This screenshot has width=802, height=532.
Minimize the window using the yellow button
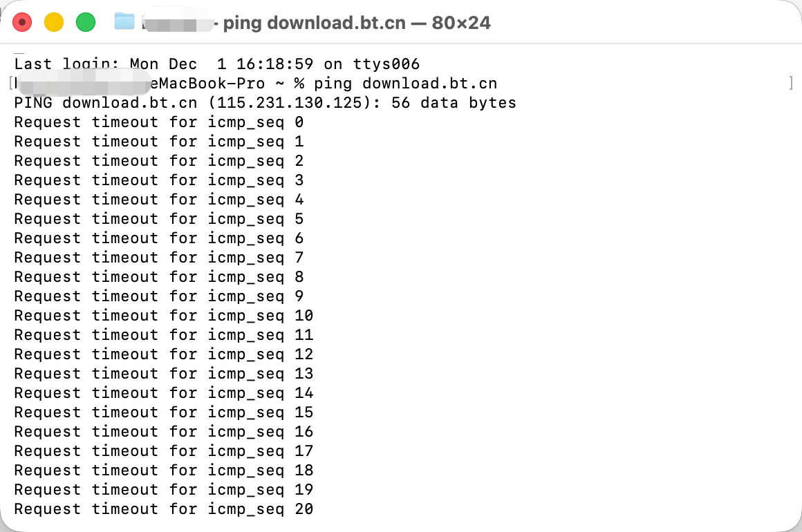coord(54,22)
